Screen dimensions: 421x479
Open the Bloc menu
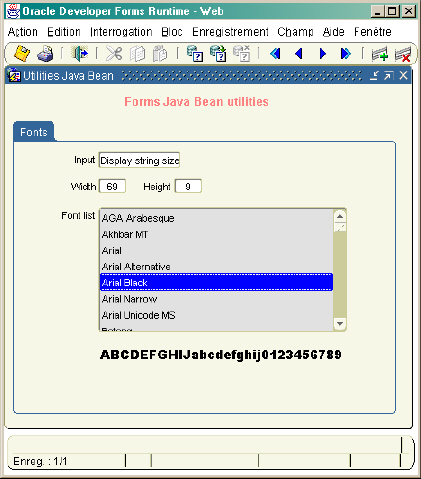172,32
